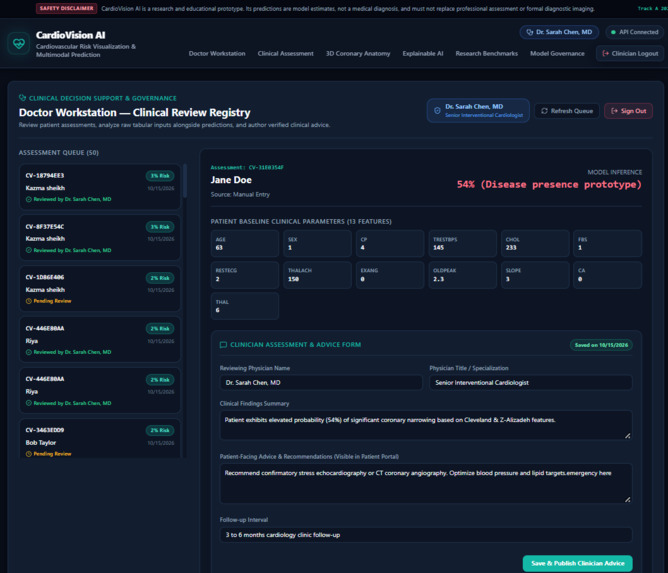
Task: Click the Assessment Queue (50) heading
Action: coord(59,153)
